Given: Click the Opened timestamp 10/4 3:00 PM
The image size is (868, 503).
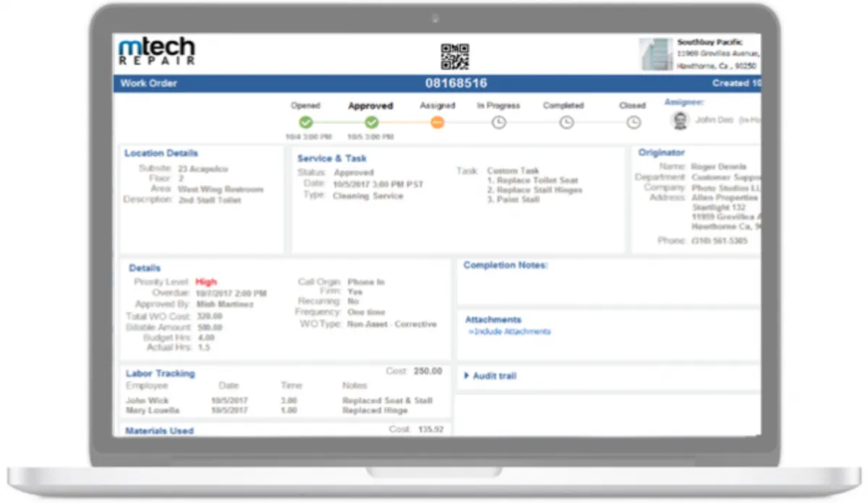Looking at the screenshot, I should tap(308, 137).
